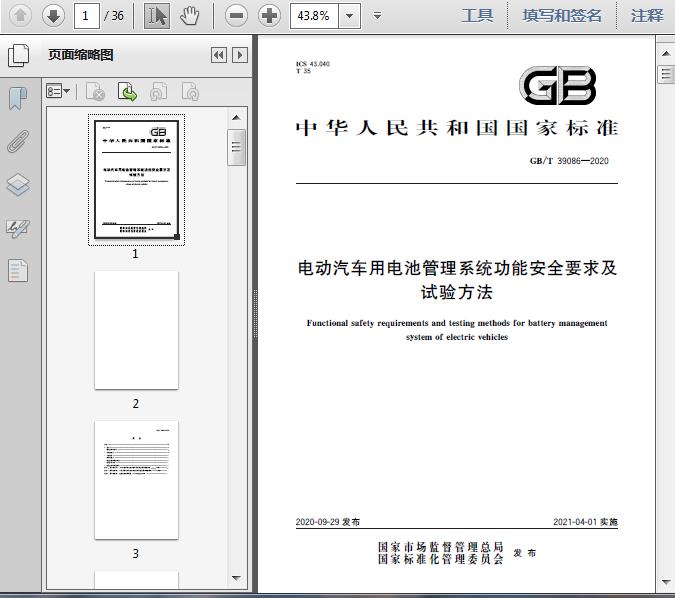The image size is (675, 598).
Task: Open the Attachments paperclip panel
Action: pyautogui.click(x=18, y=141)
